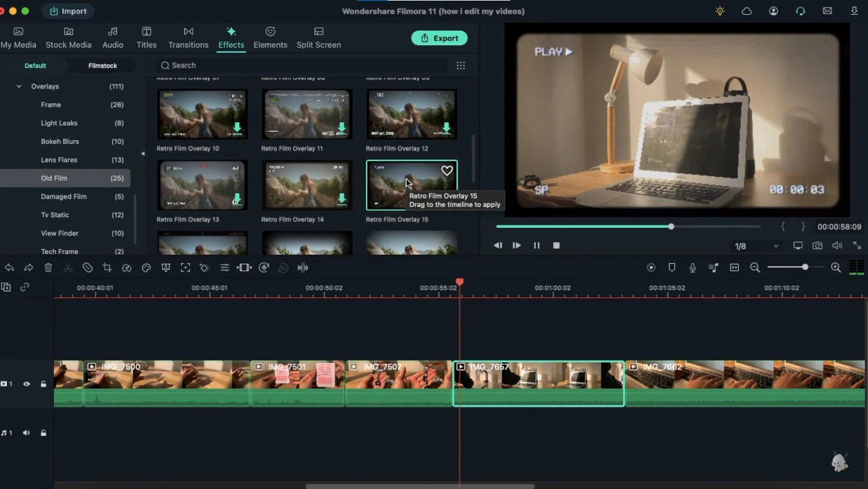Collapse the Overlays category chevron
Image resolution: width=868 pixels, height=489 pixels.
click(x=18, y=87)
